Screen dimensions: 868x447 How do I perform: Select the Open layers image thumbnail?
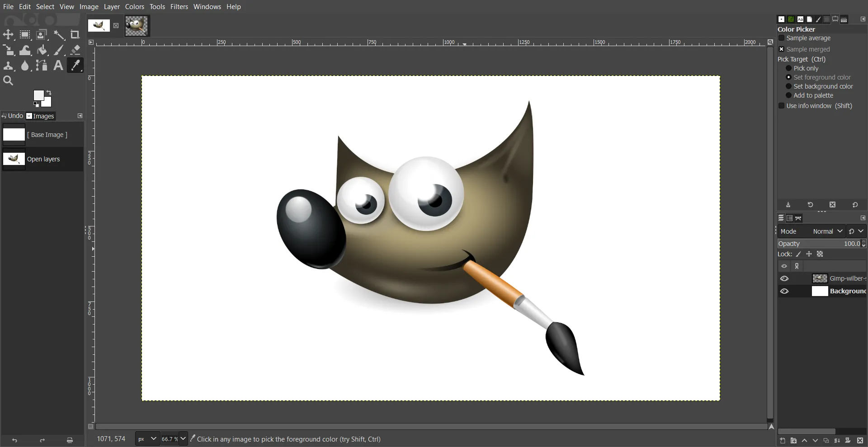point(14,159)
